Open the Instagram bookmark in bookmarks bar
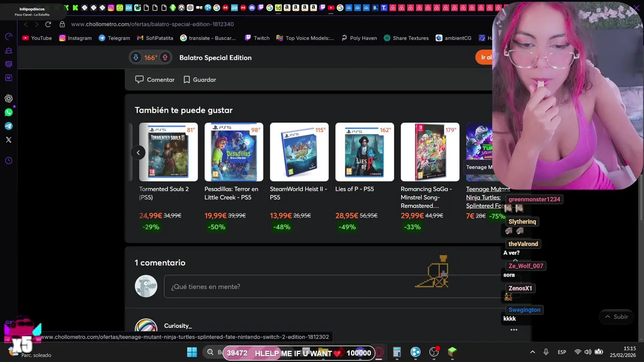 coord(75,38)
